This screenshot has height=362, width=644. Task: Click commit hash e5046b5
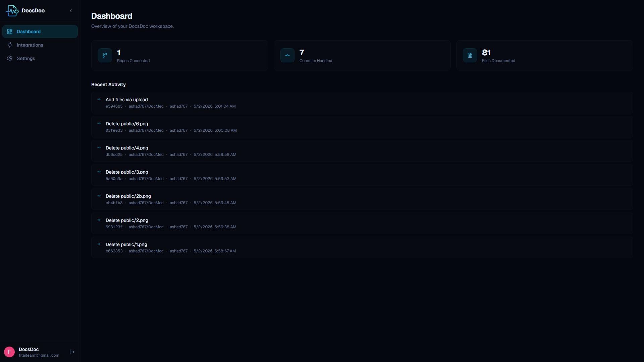(x=114, y=106)
